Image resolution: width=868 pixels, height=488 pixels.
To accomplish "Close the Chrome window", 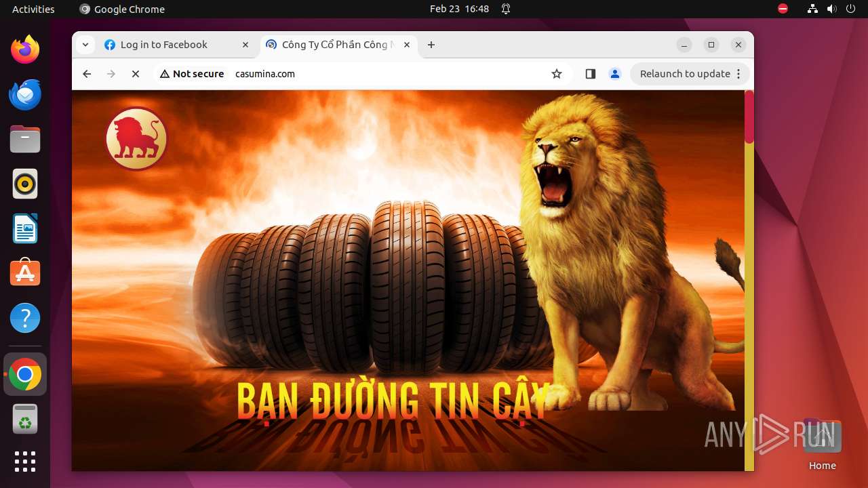I will click(738, 45).
